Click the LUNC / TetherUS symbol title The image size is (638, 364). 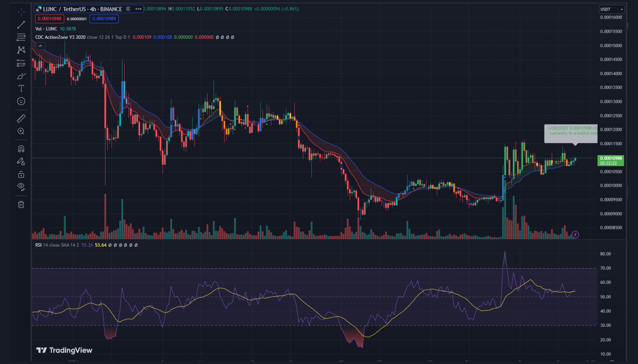82,9
